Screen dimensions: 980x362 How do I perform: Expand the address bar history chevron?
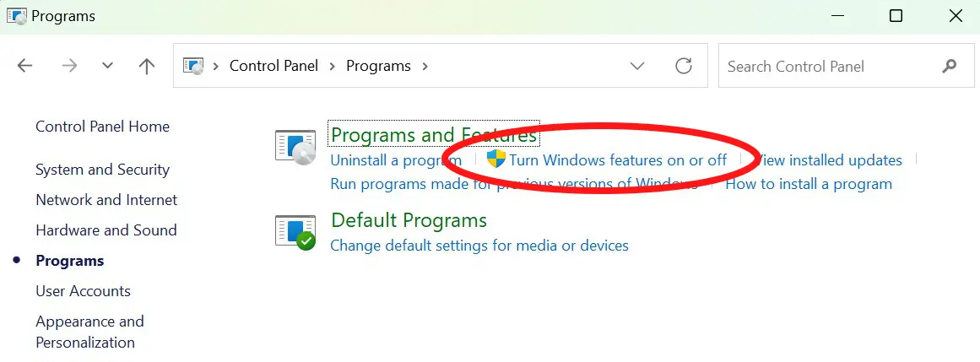[x=637, y=66]
